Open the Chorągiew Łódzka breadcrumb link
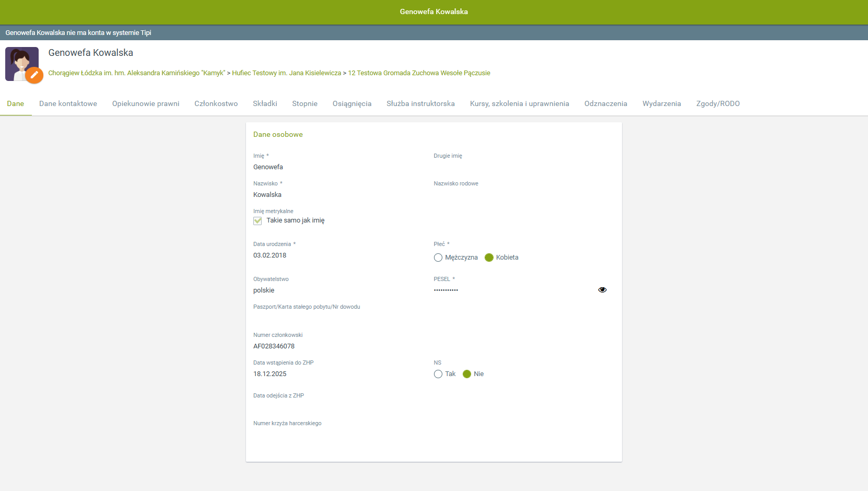Screen dimensions: 868x491 (x=136, y=73)
